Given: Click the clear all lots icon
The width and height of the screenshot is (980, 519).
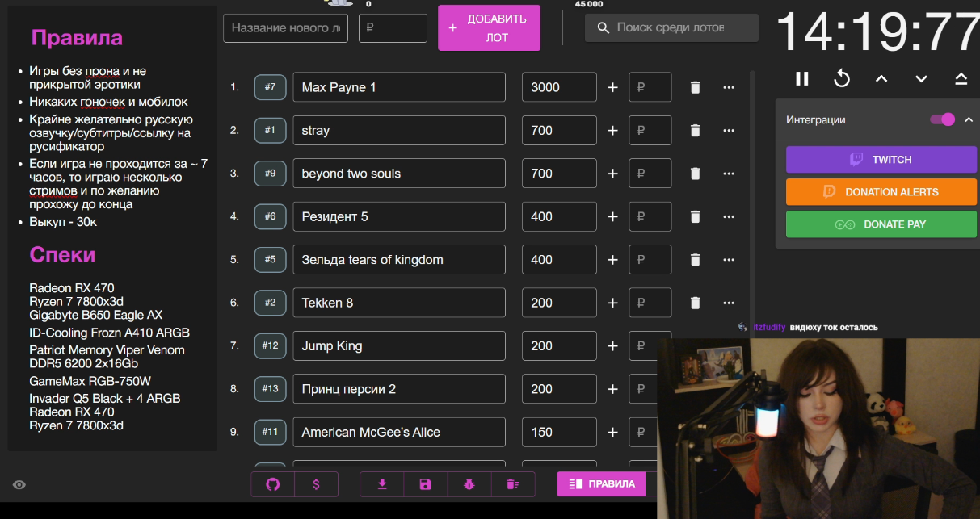Looking at the screenshot, I should click(x=512, y=484).
